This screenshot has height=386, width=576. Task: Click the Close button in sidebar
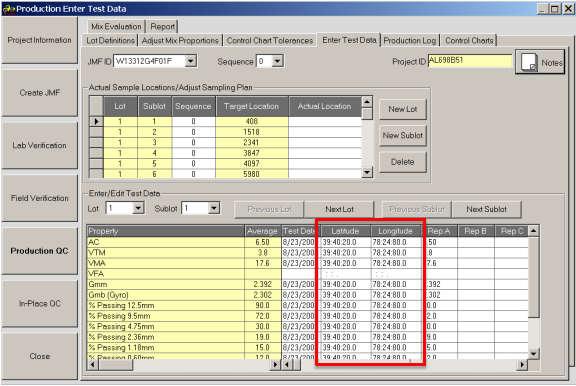[40, 356]
